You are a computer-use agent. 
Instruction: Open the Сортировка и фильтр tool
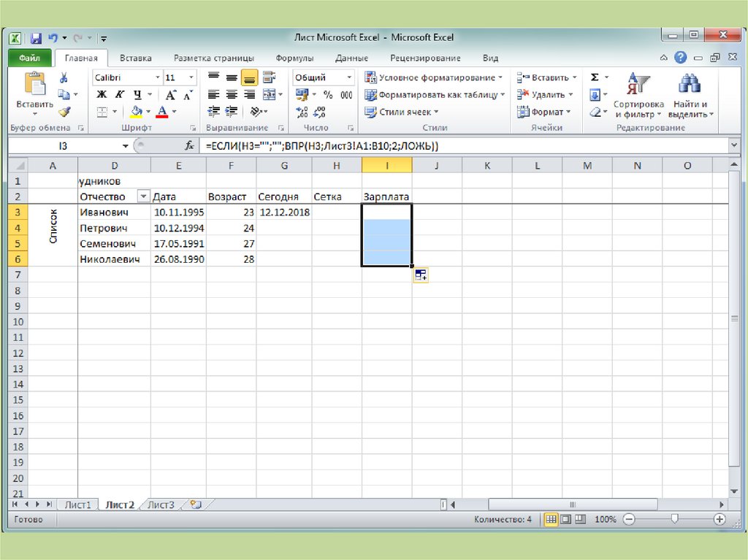click(x=638, y=95)
